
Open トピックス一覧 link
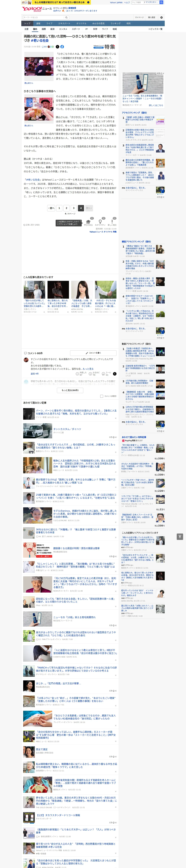click(155, 29)
